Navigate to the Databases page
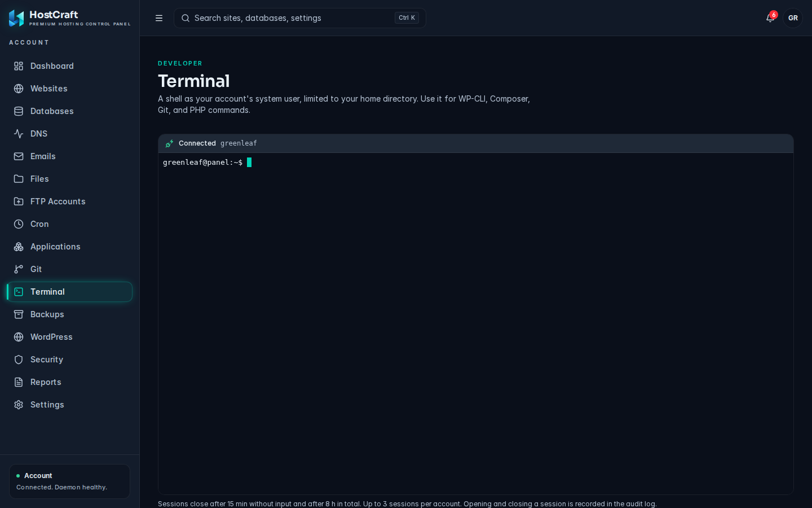Viewport: 812px width, 508px height. 70,111
